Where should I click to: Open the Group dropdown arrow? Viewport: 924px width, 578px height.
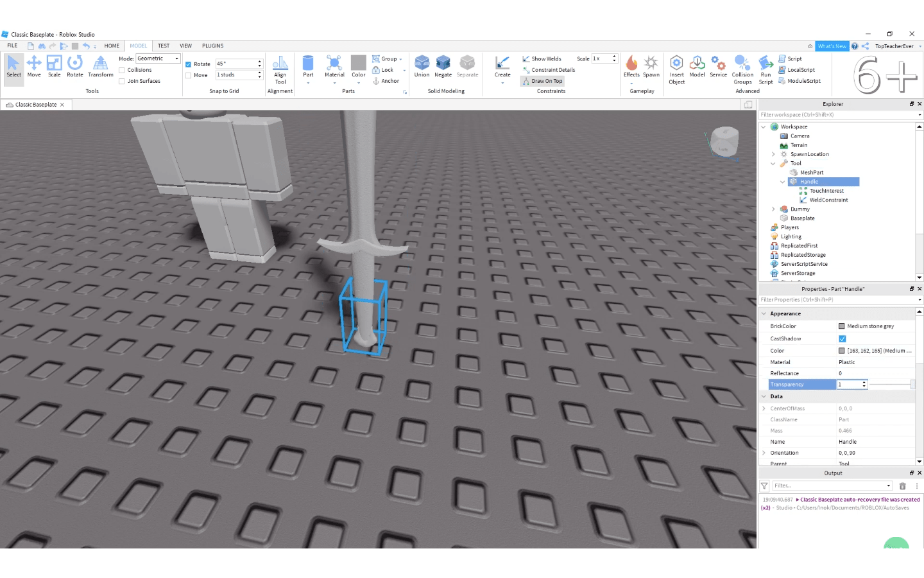(x=401, y=59)
